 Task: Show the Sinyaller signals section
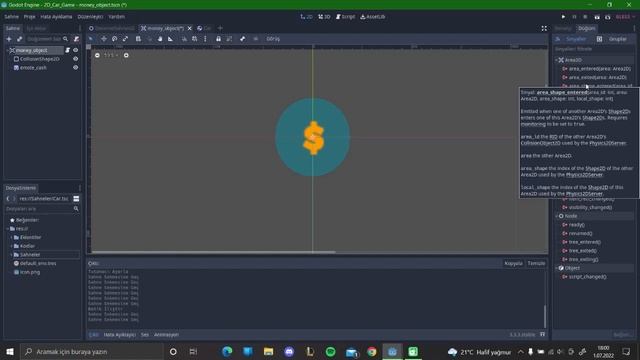[571, 39]
